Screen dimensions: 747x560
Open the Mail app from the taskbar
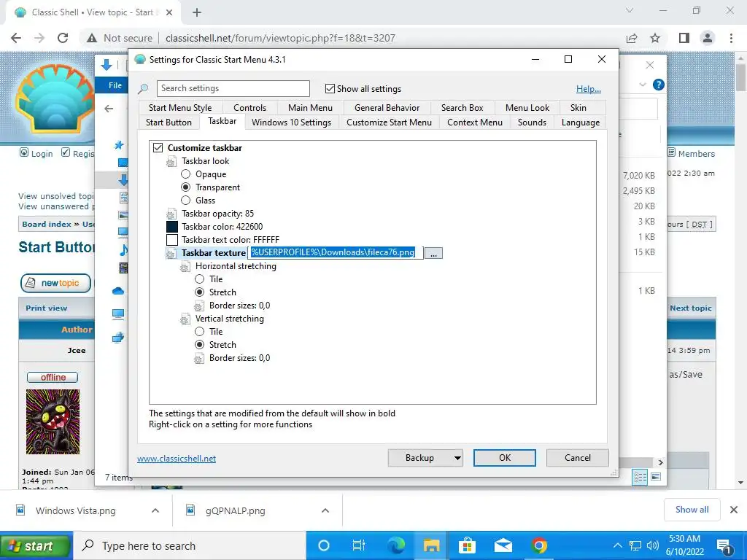click(x=503, y=545)
